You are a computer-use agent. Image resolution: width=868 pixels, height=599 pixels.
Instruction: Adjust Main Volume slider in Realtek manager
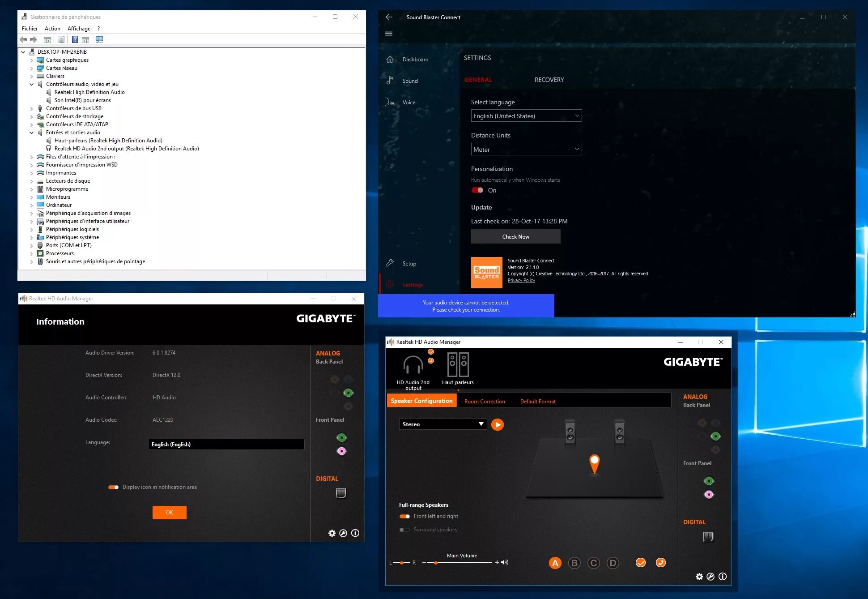click(435, 562)
